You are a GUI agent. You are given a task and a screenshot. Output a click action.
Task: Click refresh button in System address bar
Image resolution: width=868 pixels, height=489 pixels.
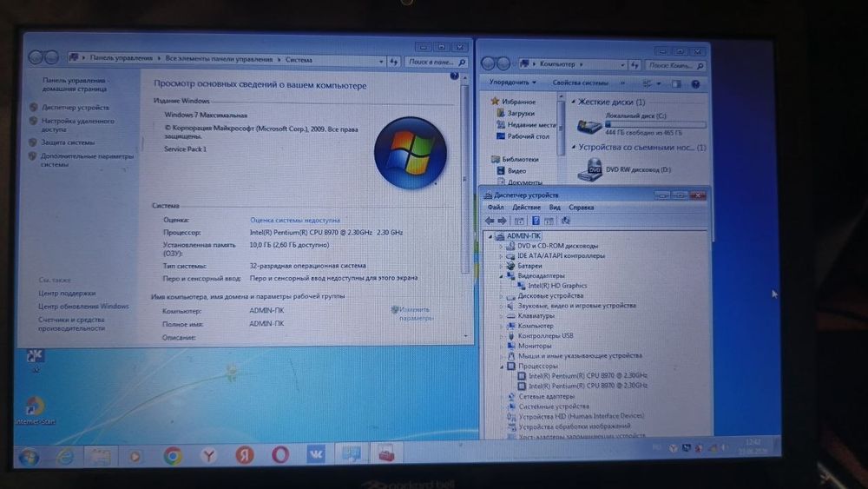[393, 62]
